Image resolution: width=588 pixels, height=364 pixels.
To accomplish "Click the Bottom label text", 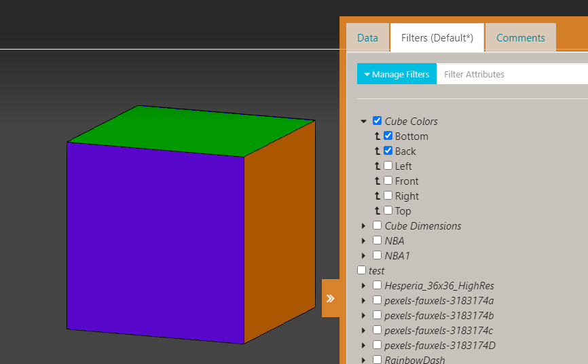I will pos(411,136).
